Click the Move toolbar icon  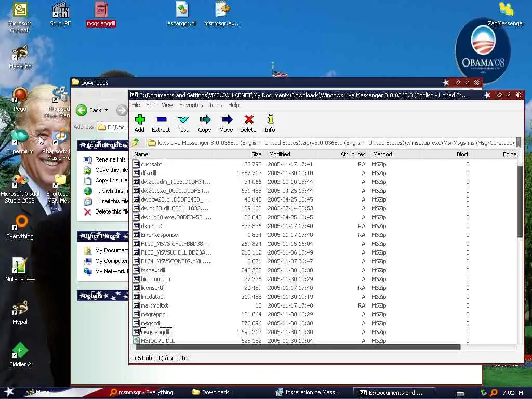227,123
